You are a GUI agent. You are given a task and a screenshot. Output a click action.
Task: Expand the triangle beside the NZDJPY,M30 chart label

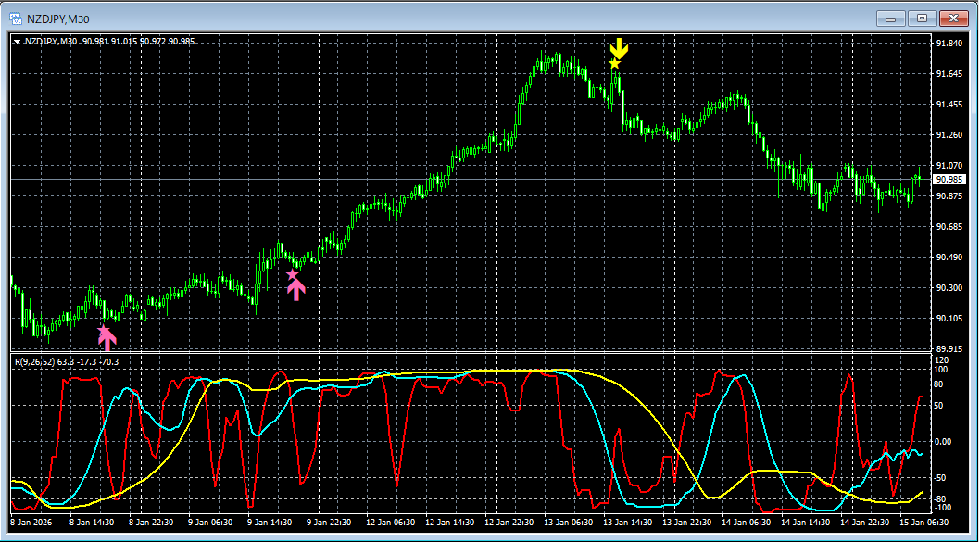click(17, 41)
